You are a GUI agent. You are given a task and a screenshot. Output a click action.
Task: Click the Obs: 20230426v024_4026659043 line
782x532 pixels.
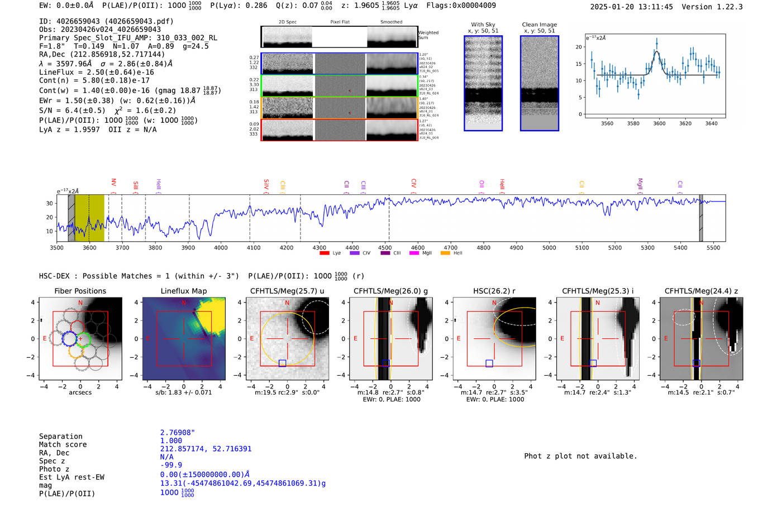click(x=100, y=29)
